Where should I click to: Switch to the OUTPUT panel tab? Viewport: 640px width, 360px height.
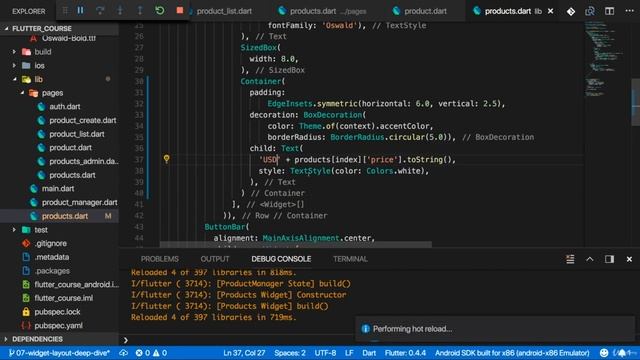[215, 259]
